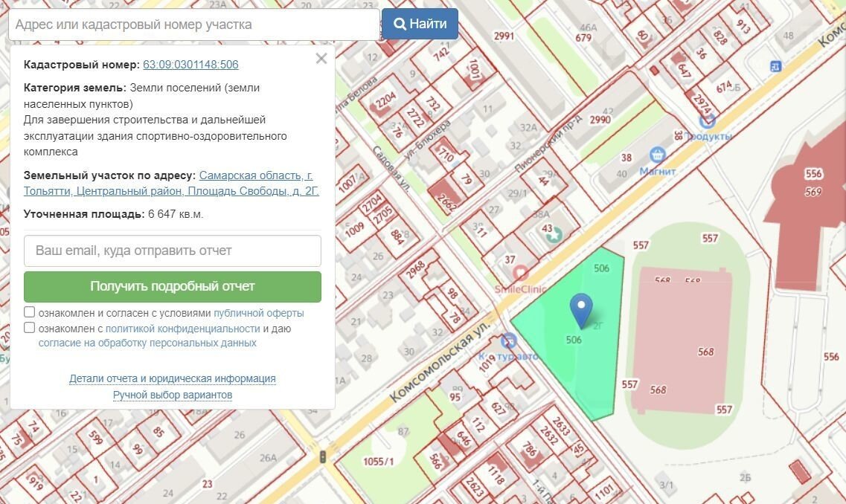Focus the address or cadastral number search field
This screenshot has width=846, height=504.
(193, 25)
